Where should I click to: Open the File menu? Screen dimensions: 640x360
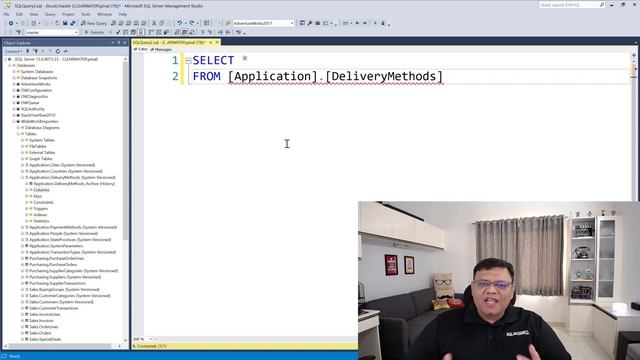[x=6, y=14]
